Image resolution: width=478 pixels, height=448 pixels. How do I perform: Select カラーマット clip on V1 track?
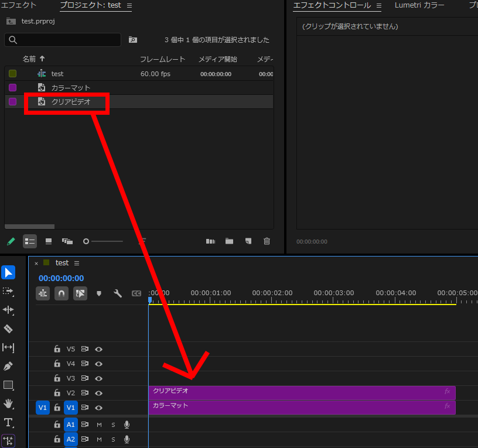point(302,408)
